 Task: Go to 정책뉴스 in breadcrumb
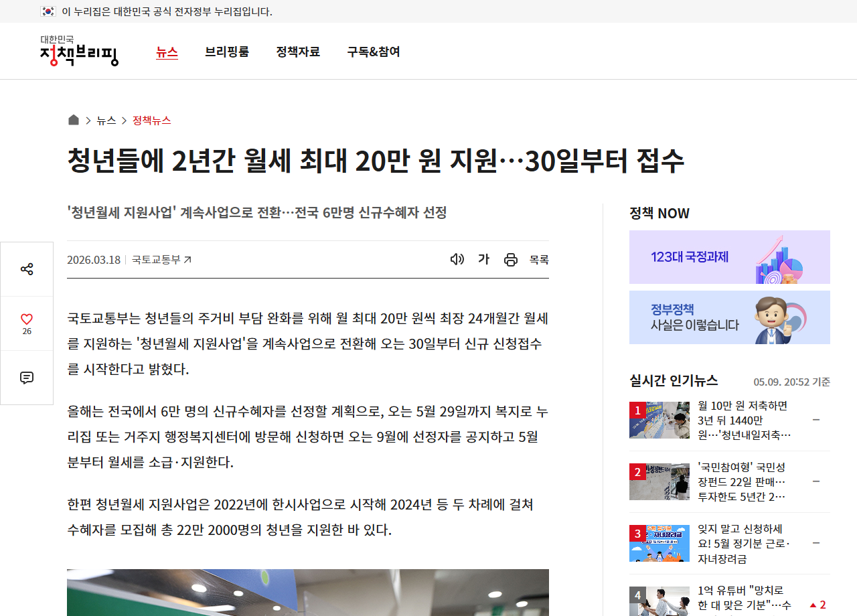click(x=152, y=121)
